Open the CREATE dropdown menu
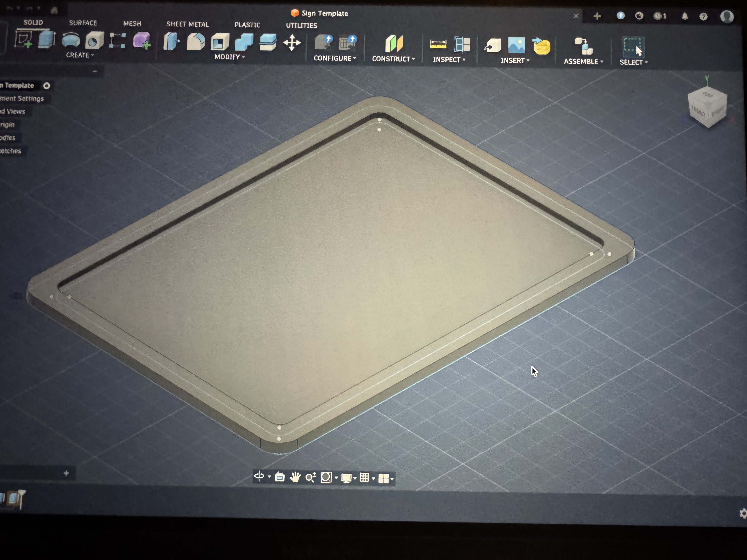Image resolution: width=747 pixels, height=560 pixels. point(80,55)
